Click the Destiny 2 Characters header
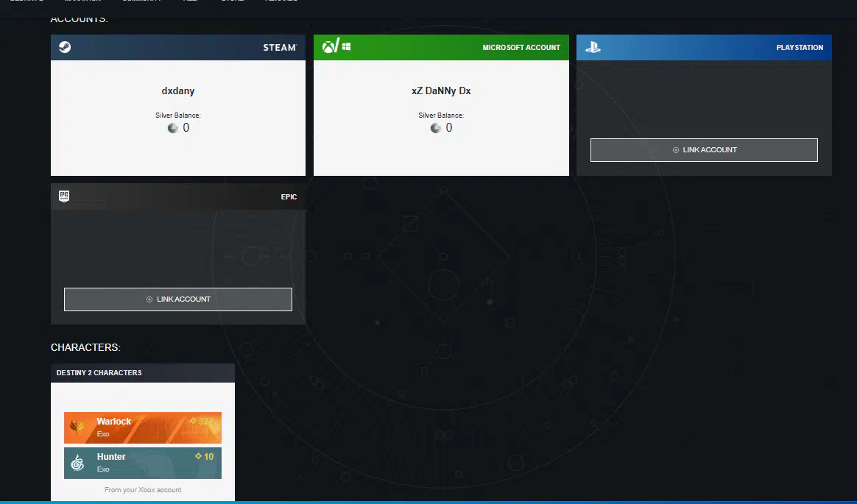Viewport: 857px width, 504px height. click(x=99, y=373)
